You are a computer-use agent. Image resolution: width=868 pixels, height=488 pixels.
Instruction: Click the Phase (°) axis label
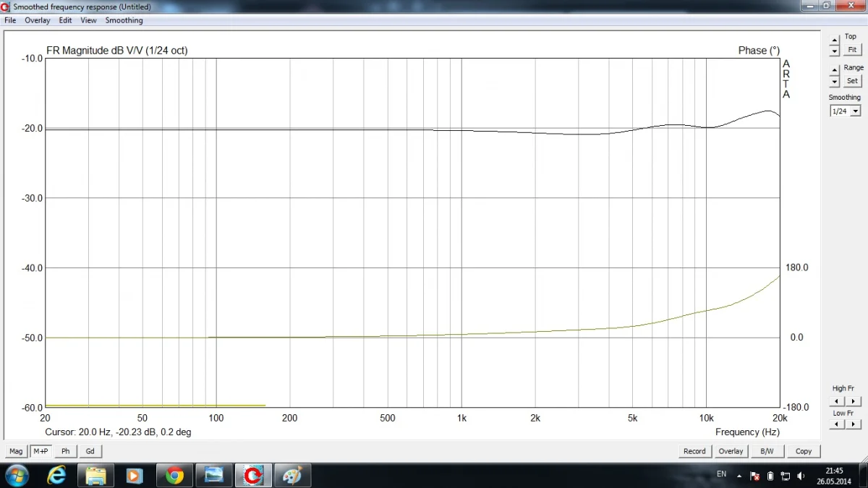point(759,51)
